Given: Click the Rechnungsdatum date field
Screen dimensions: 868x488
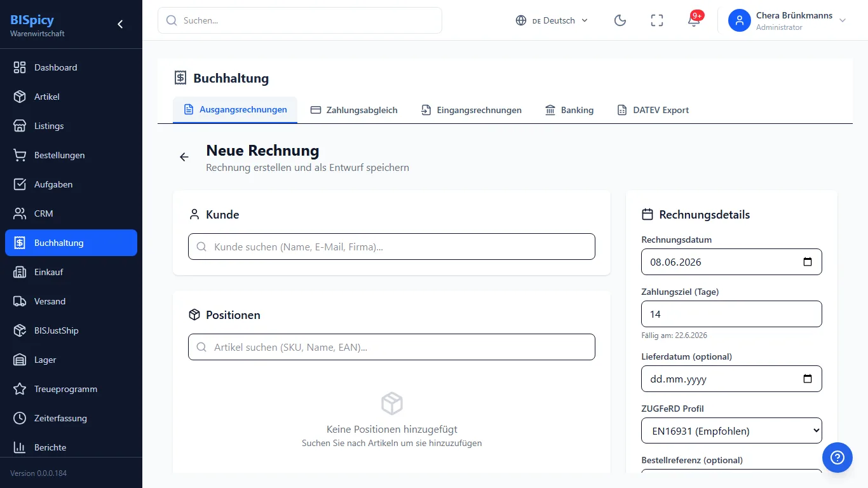Looking at the screenshot, I should click(731, 262).
